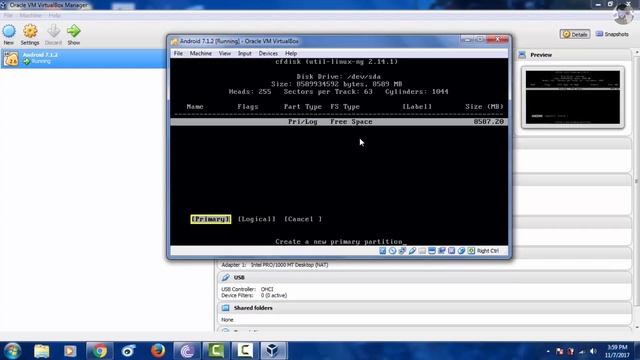This screenshot has height=360, width=640.
Task: Open Firefox from the taskbar
Action: click(x=158, y=351)
